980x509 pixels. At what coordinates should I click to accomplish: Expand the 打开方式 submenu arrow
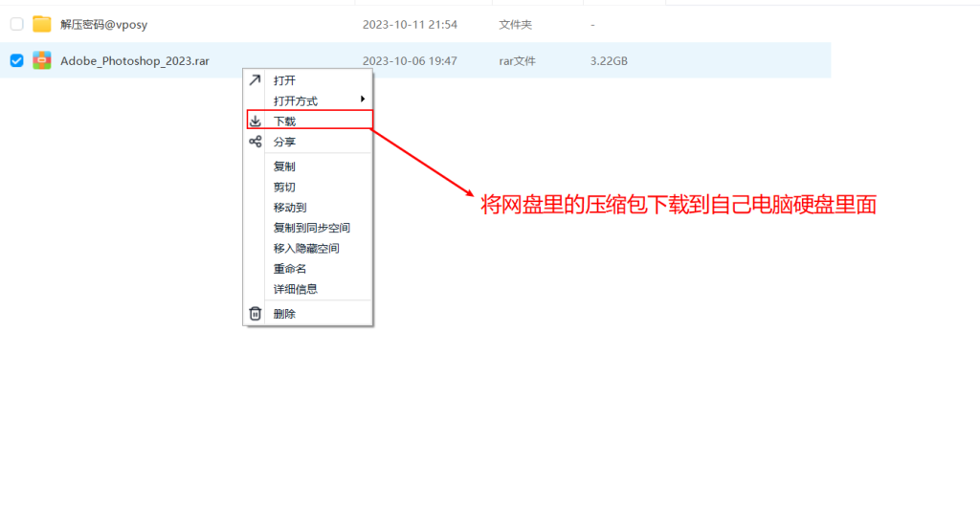tap(363, 100)
